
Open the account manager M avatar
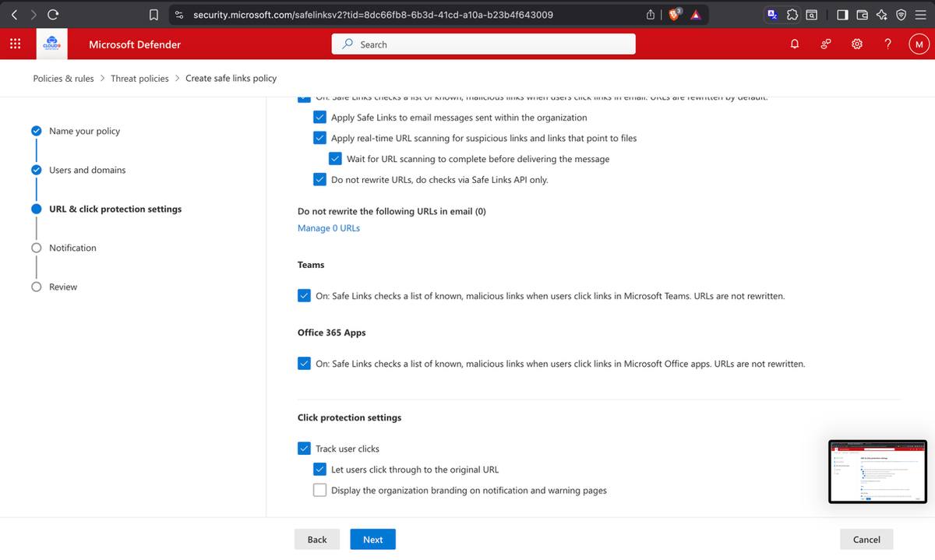pyautogui.click(x=919, y=44)
